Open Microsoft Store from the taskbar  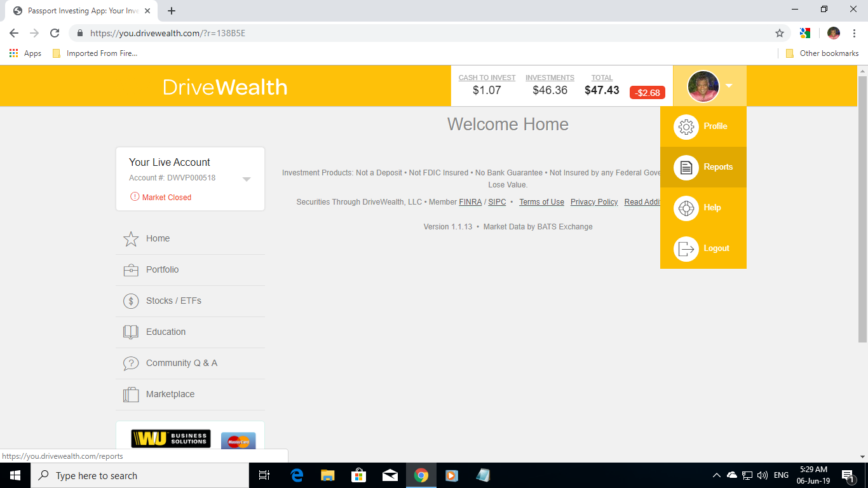pos(359,475)
